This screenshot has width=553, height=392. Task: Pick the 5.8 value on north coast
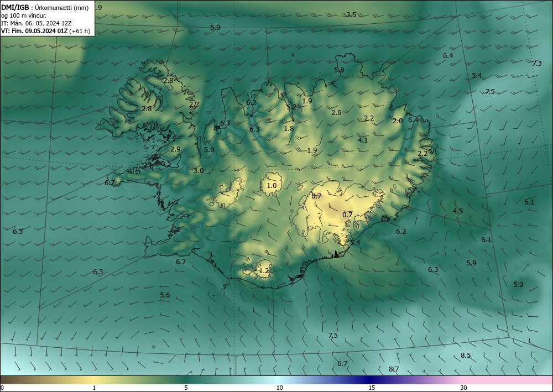click(339, 70)
